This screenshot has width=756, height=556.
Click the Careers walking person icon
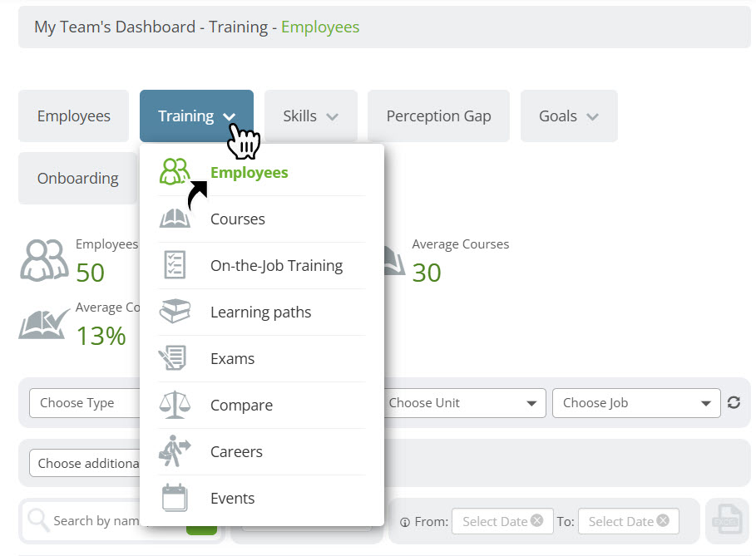pyautogui.click(x=175, y=451)
